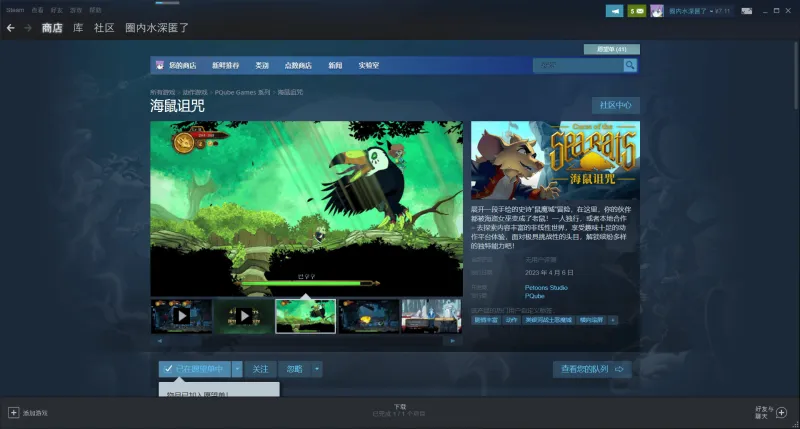Viewport: 800px width, 429px height.
Task: Click the first tag under the description
Action: (485, 320)
